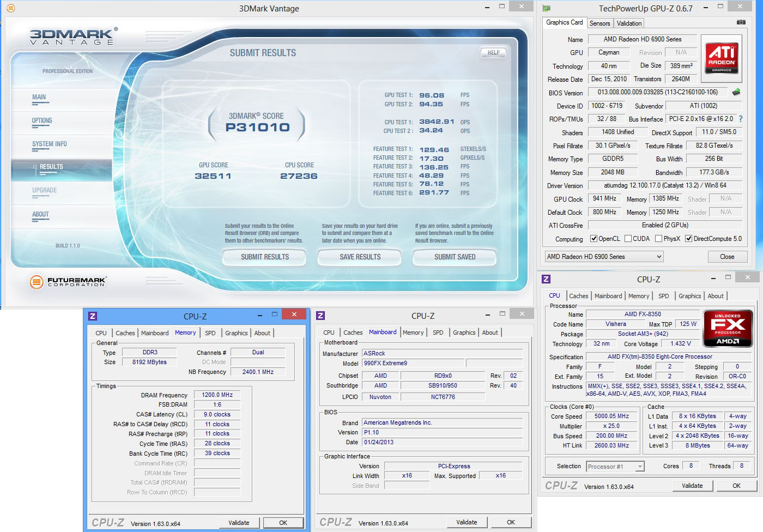
Task: Click Validate in the CPU-Z processor window
Action: (x=692, y=486)
